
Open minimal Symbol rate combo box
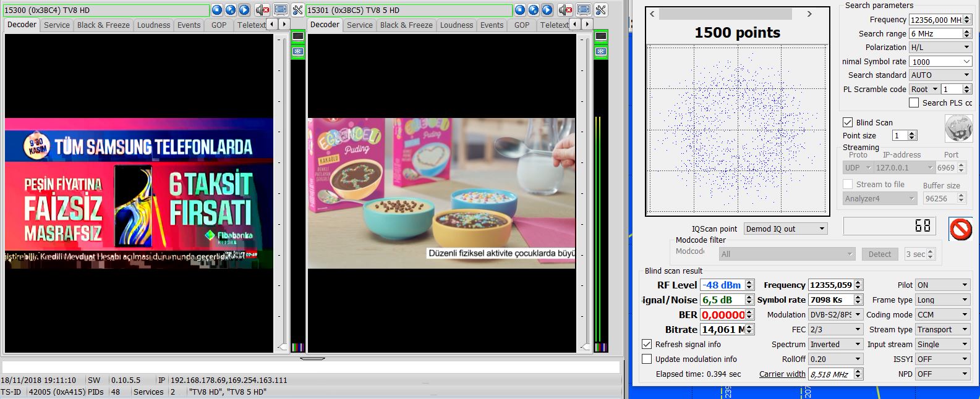click(x=940, y=61)
